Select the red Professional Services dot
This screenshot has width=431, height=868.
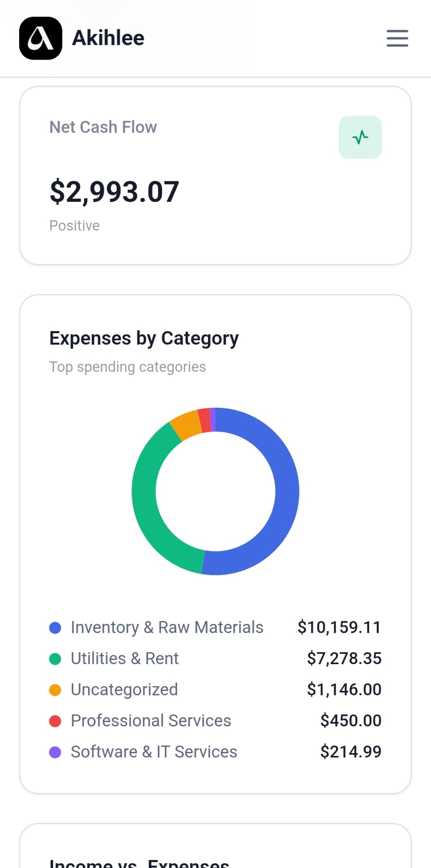click(55, 721)
